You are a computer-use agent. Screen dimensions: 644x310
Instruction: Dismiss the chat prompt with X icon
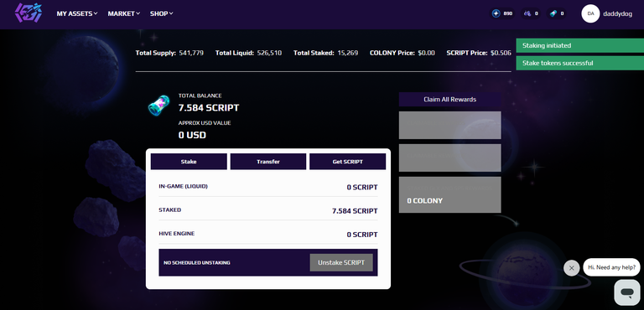click(571, 268)
